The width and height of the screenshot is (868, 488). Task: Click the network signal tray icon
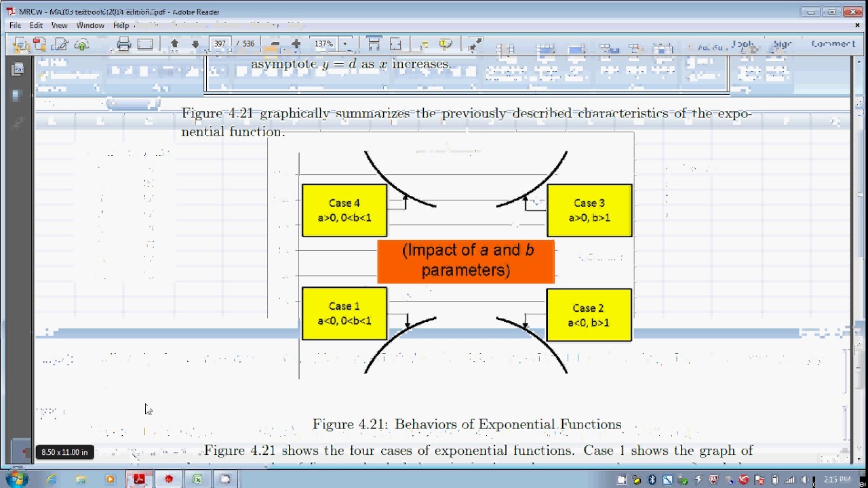point(789,480)
